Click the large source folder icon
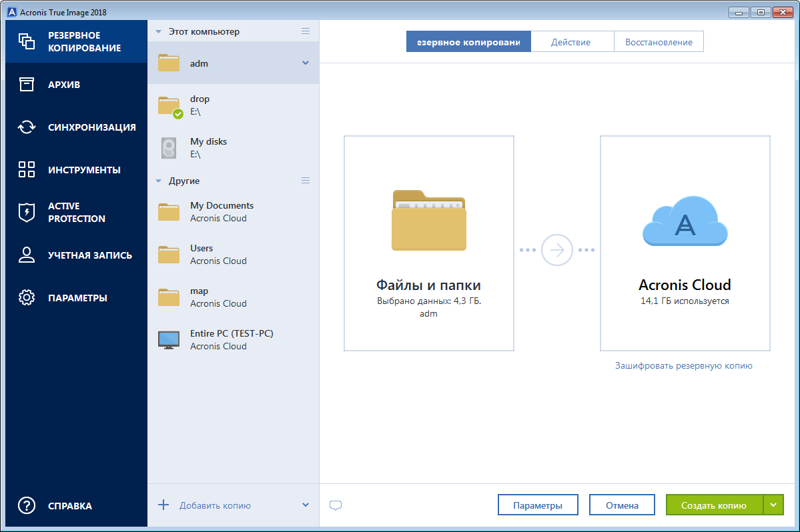The height and width of the screenshot is (532, 800). [428, 220]
